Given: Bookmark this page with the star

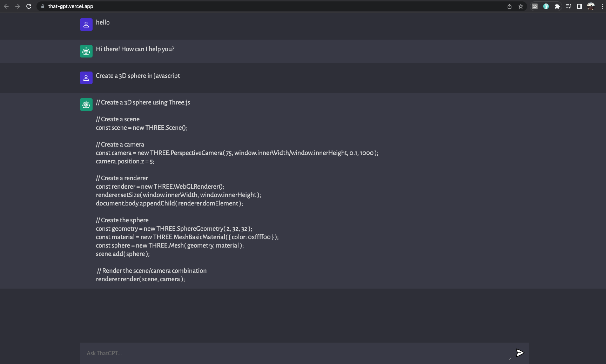Looking at the screenshot, I should 521,6.
